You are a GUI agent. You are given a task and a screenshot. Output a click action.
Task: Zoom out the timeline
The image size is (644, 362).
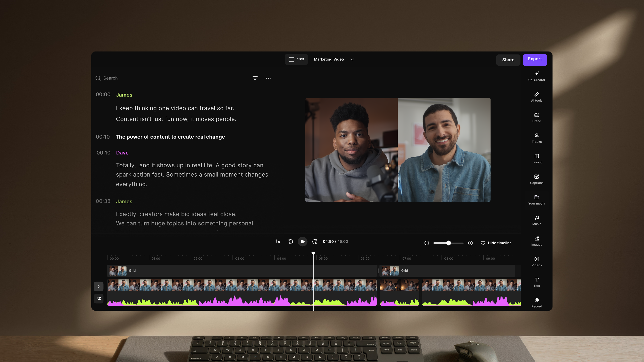tap(427, 243)
